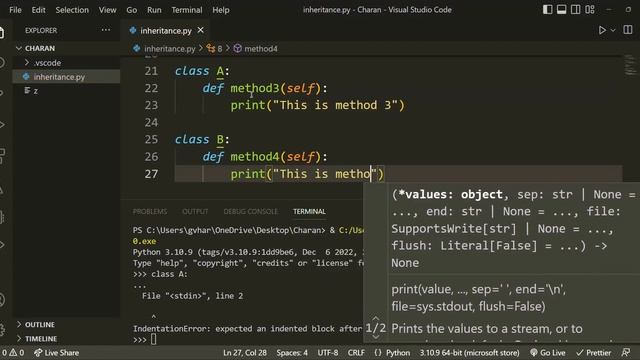Start Live Share from status bar
This screenshot has width=640, height=360.
pyautogui.click(x=56, y=353)
